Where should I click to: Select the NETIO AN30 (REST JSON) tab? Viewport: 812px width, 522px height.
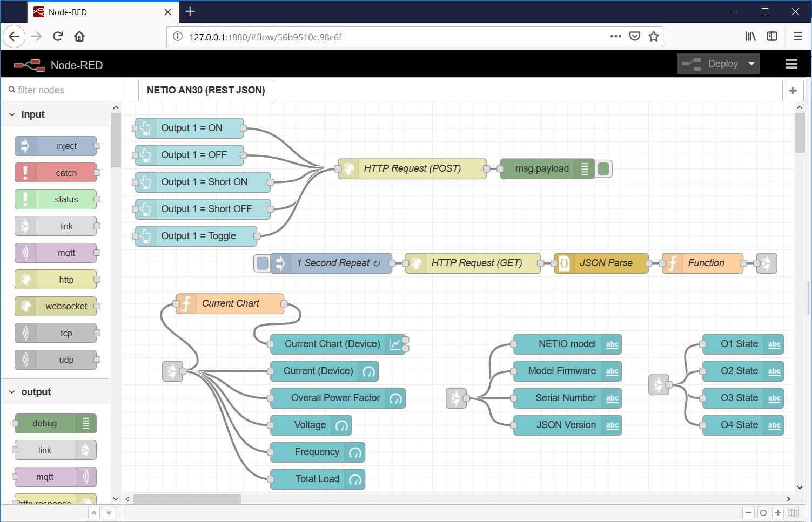coord(205,90)
